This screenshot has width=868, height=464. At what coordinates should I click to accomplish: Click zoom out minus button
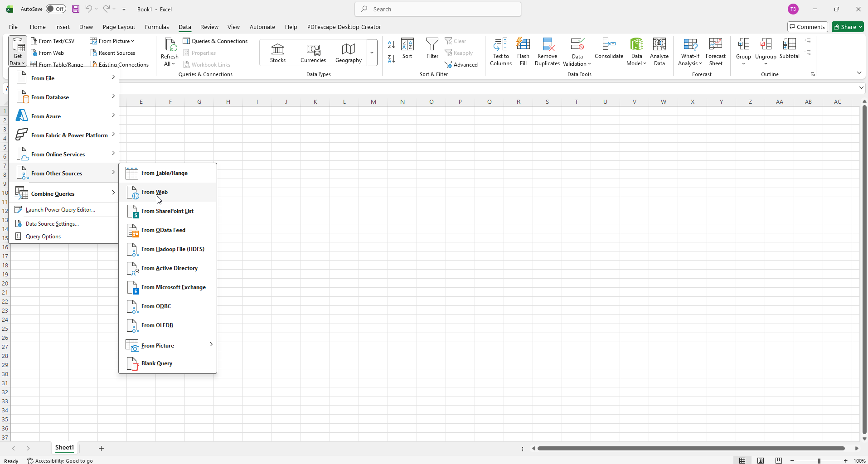click(792, 461)
